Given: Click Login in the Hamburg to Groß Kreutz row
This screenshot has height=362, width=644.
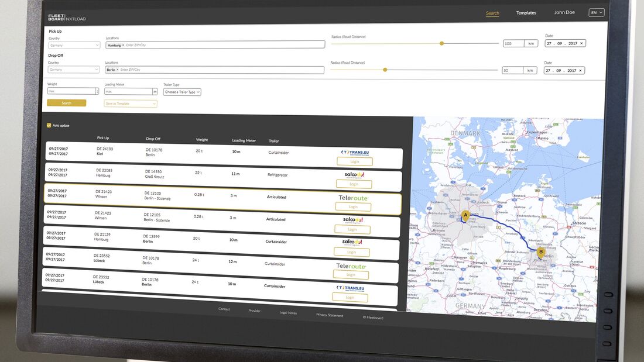Looking at the screenshot, I should 354,184.
